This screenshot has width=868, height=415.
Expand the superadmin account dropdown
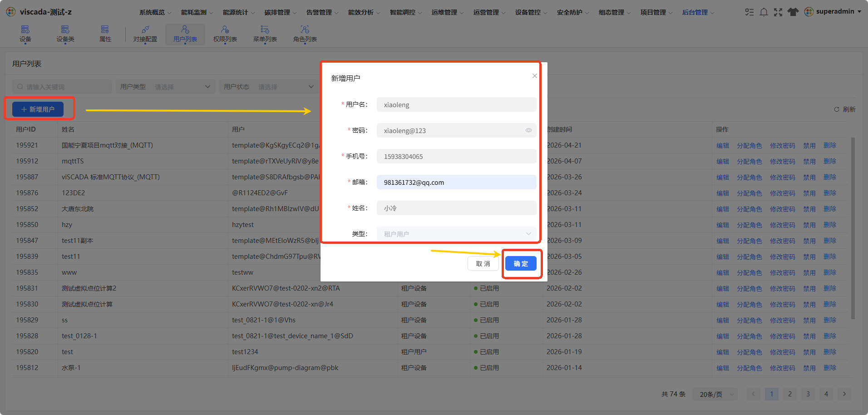(x=859, y=12)
